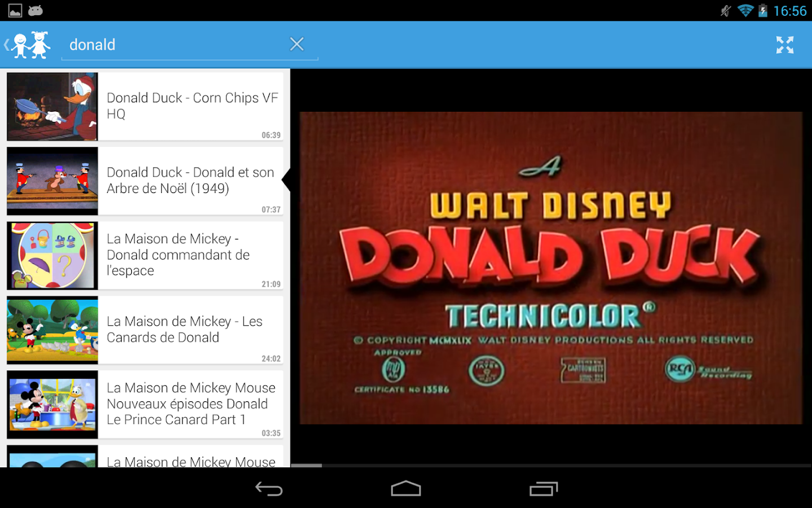The width and height of the screenshot is (812, 508).
Task: Click the 24:02 duration label
Action: pyautogui.click(x=271, y=358)
